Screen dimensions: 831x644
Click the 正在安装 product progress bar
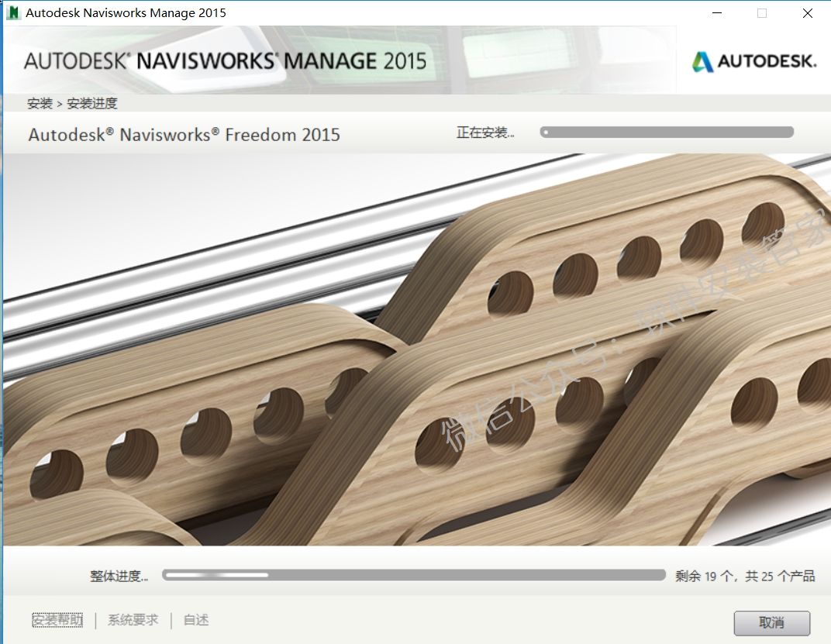667,133
